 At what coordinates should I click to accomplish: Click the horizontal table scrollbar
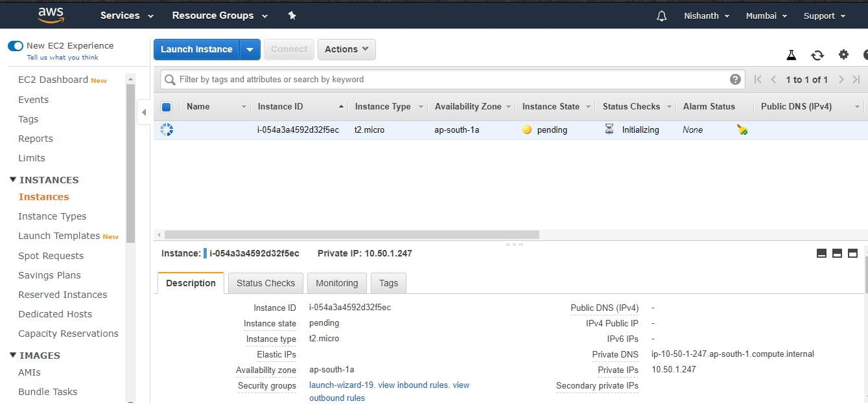click(x=352, y=234)
